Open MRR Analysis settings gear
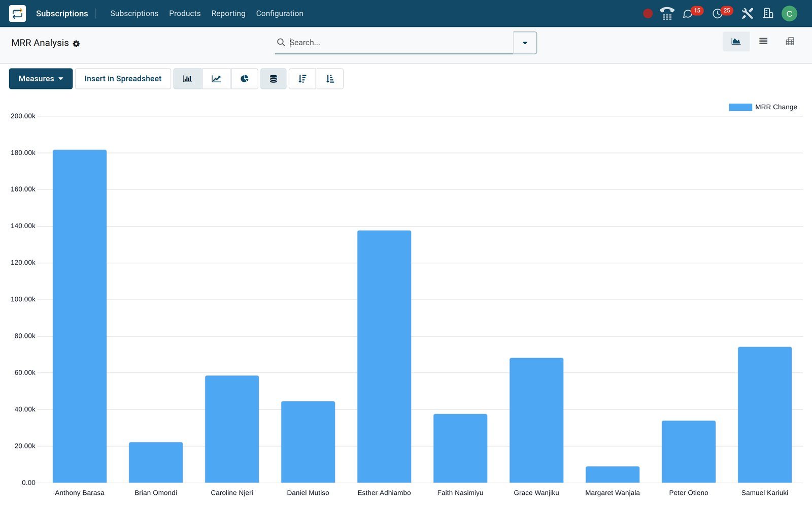This screenshot has width=812, height=508. [x=76, y=44]
